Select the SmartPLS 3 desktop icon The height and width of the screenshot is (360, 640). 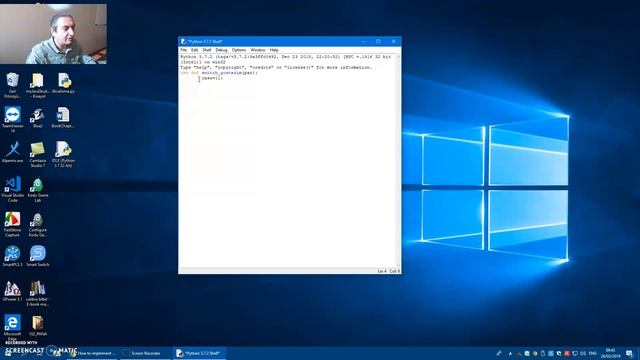pyautogui.click(x=13, y=256)
